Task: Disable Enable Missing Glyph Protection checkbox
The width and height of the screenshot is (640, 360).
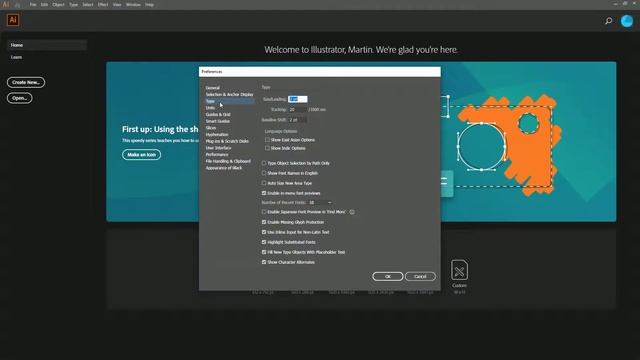Action: 264,222
